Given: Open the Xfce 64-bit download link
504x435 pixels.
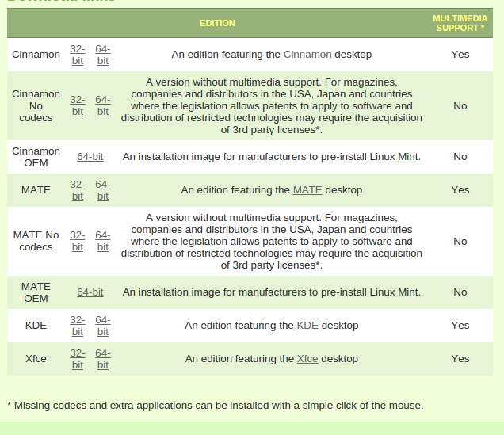Looking at the screenshot, I should [103, 359].
